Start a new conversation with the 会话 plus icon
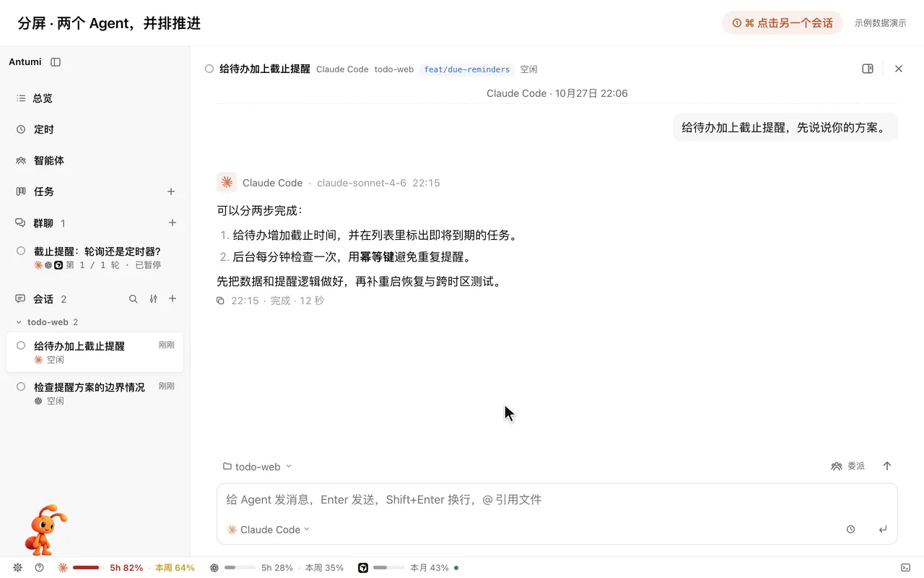This screenshot has height=578, width=924. pos(173,299)
